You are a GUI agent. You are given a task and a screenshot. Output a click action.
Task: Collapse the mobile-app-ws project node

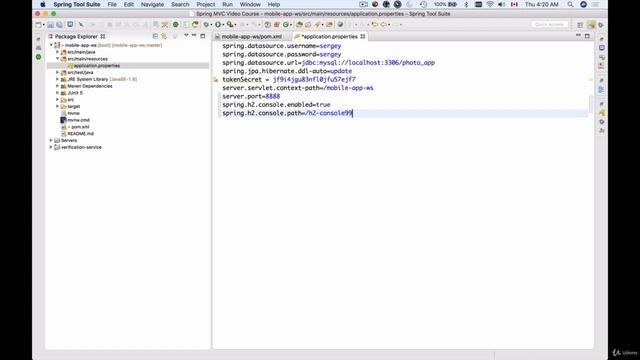coord(51,45)
